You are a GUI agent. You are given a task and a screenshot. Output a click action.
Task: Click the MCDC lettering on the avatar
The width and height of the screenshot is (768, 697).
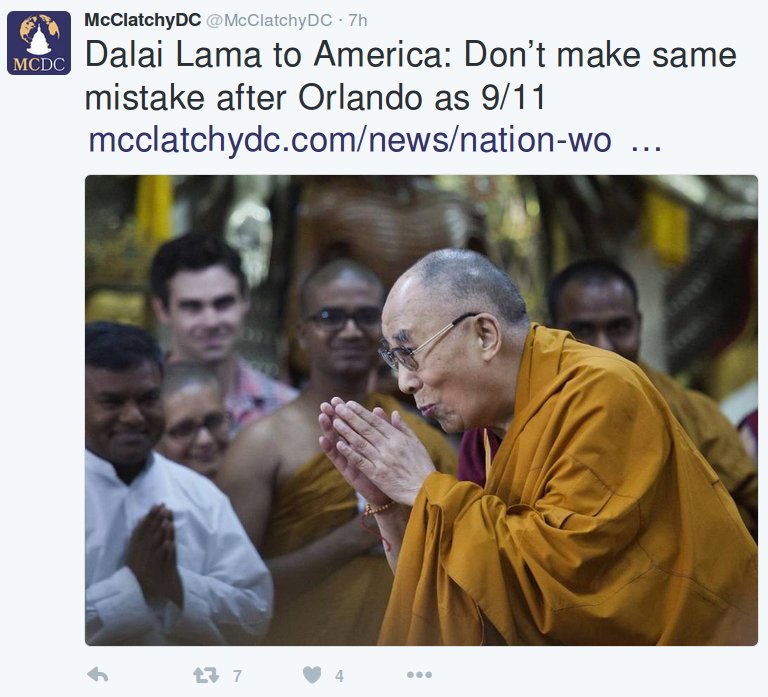(39, 65)
